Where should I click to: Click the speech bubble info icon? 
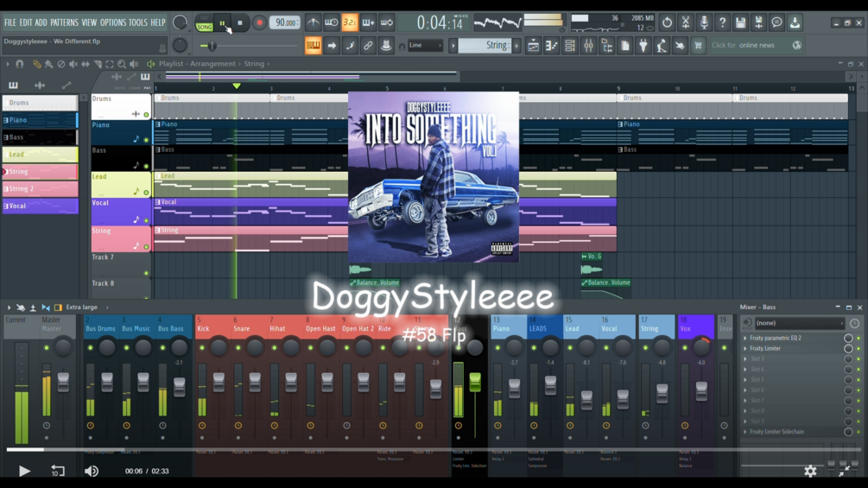[x=776, y=22]
